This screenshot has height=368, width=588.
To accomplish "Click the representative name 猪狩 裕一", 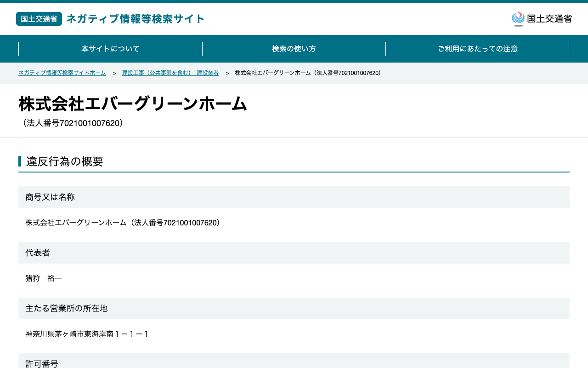I will [44, 278].
